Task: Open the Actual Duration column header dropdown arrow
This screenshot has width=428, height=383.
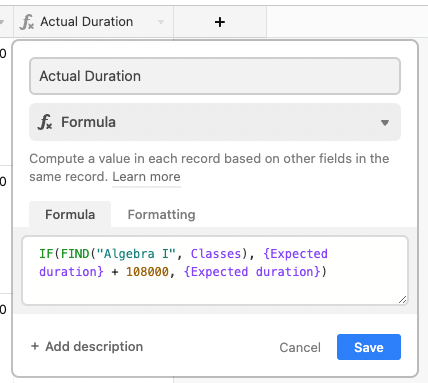Action: [161, 22]
